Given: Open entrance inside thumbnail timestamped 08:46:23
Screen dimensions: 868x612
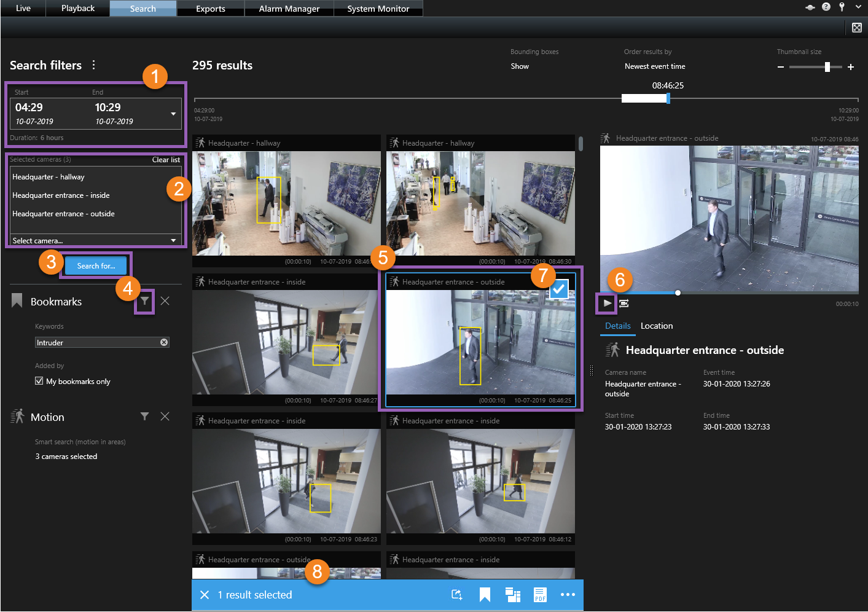Looking at the screenshot, I should click(x=286, y=481).
